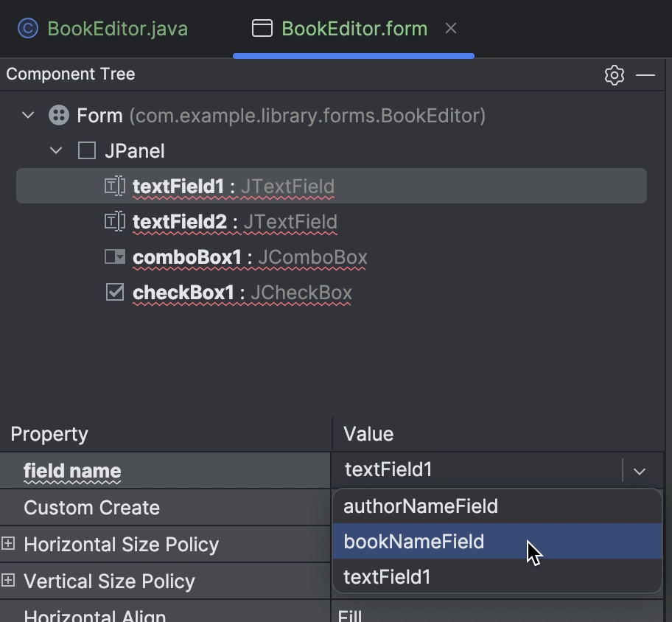This screenshot has width=672, height=622.
Task: Click the JComboBox icon beside comboBox1
Action: click(115, 256)
